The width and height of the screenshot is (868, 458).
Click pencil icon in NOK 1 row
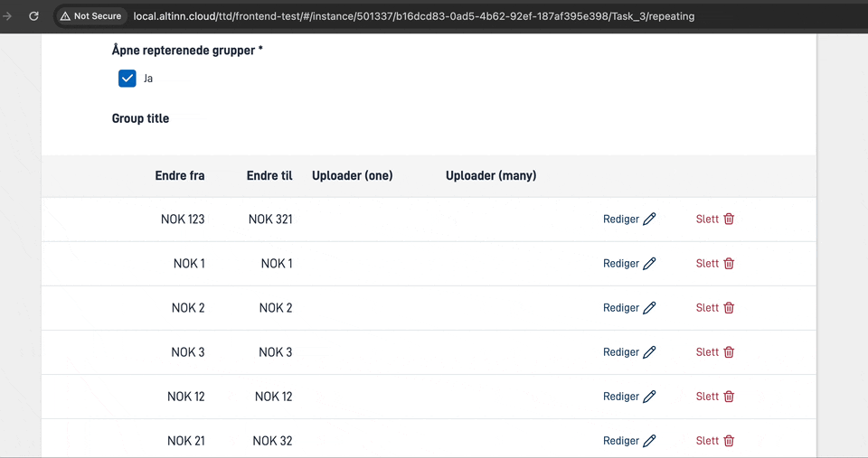649,264
